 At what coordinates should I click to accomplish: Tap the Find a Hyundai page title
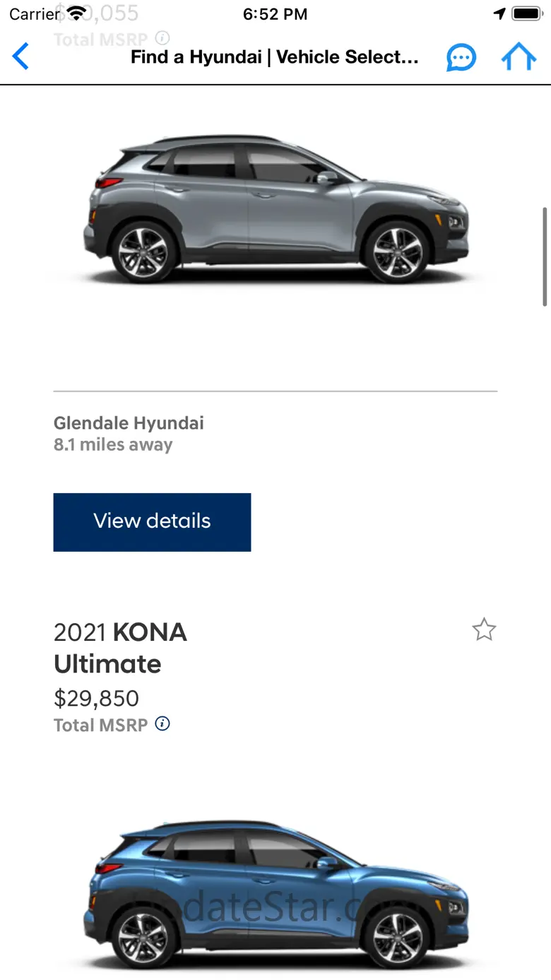(x=274, y=57)
